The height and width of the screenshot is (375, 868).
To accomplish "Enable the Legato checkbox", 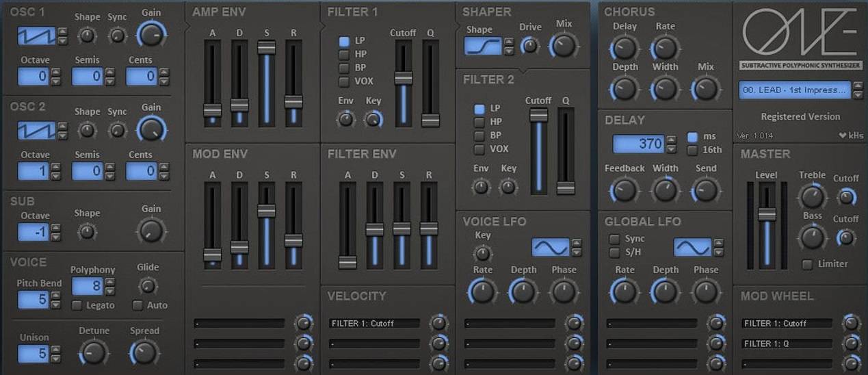I will [77, 305].
